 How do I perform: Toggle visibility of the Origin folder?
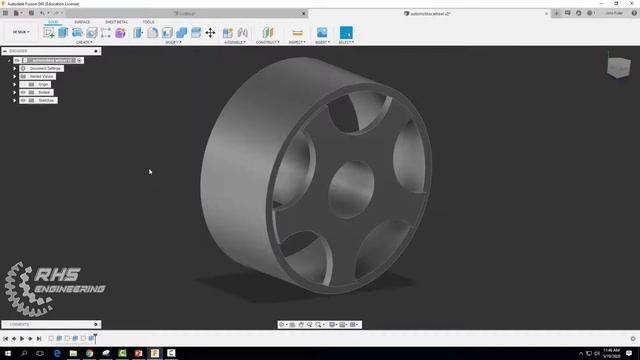click(x=23, y=84)
